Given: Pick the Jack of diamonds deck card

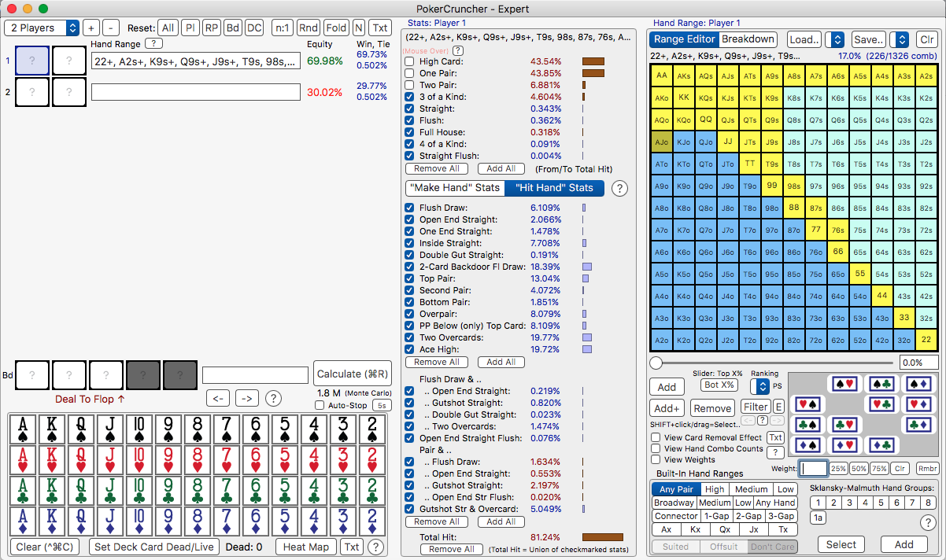Looking at the screenshot, I should coord(110,521).
